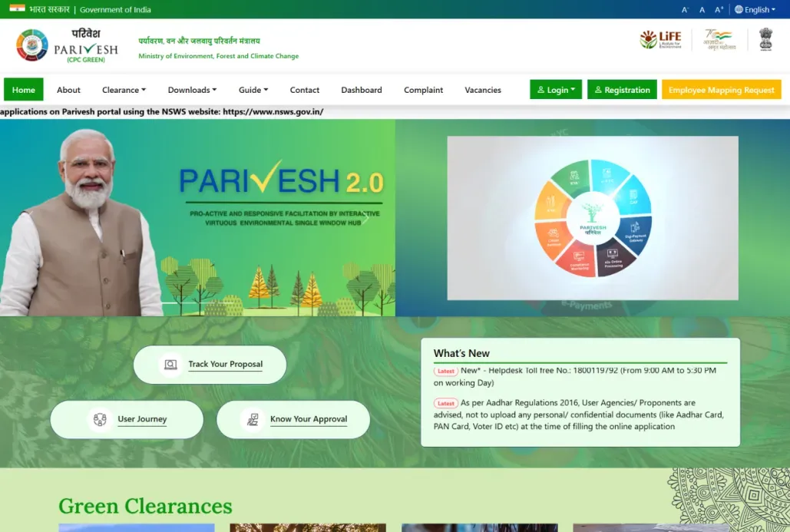Click the User Journey people icon
The height and width of the screenshot is (532, 790).
coord(100,419)
